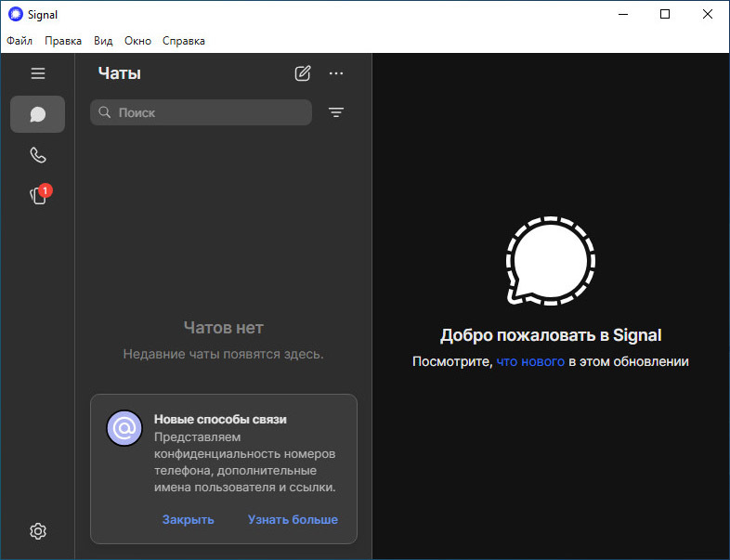Focus the Поиск search field
This screenshot has height=560, width=730.
point(202,112)
